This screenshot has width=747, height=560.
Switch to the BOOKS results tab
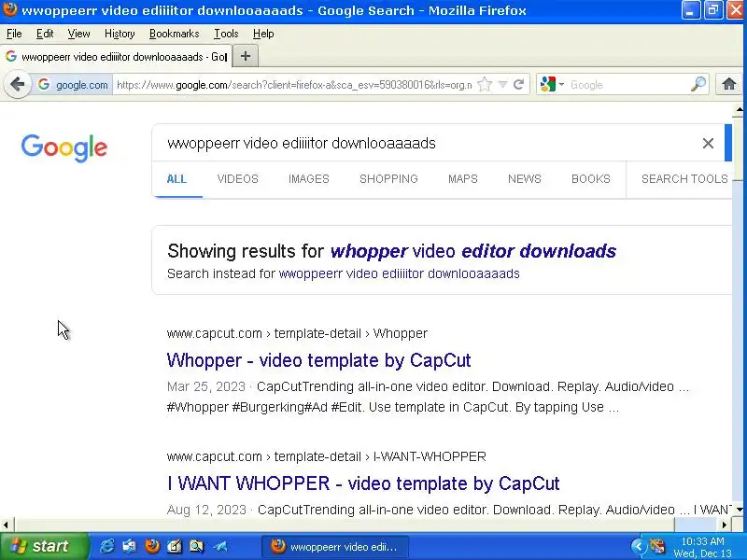click(591, 179)
